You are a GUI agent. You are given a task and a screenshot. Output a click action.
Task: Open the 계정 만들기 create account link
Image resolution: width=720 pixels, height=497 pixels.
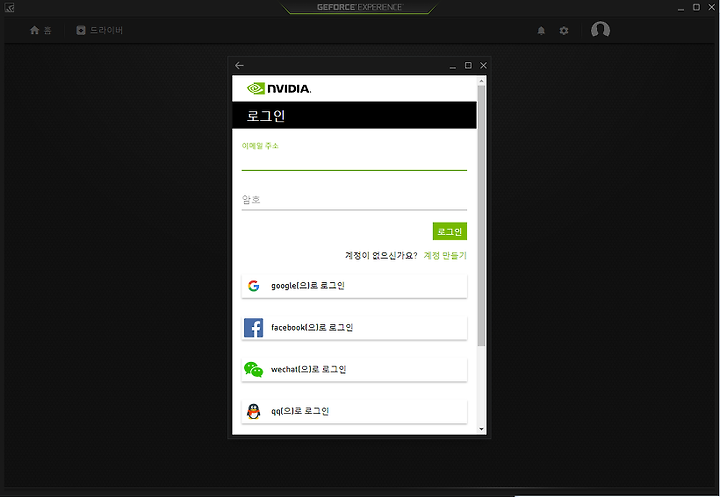click(x=445, y=255)
